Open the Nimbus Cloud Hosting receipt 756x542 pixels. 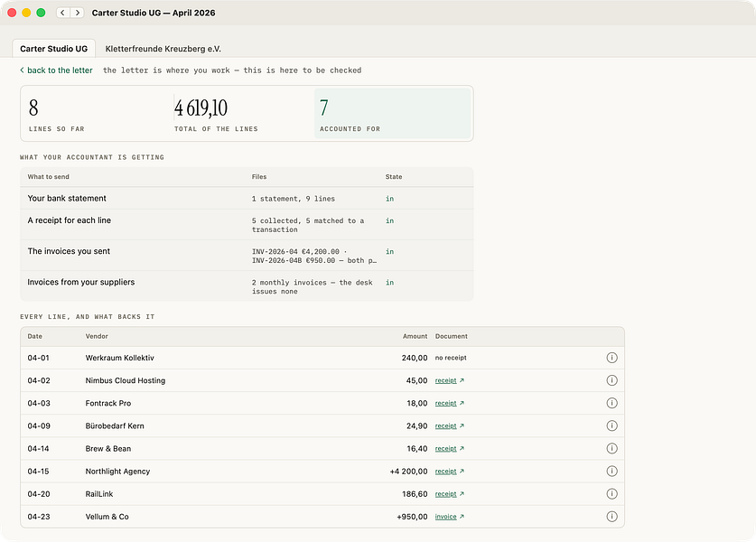coord(450,380)
